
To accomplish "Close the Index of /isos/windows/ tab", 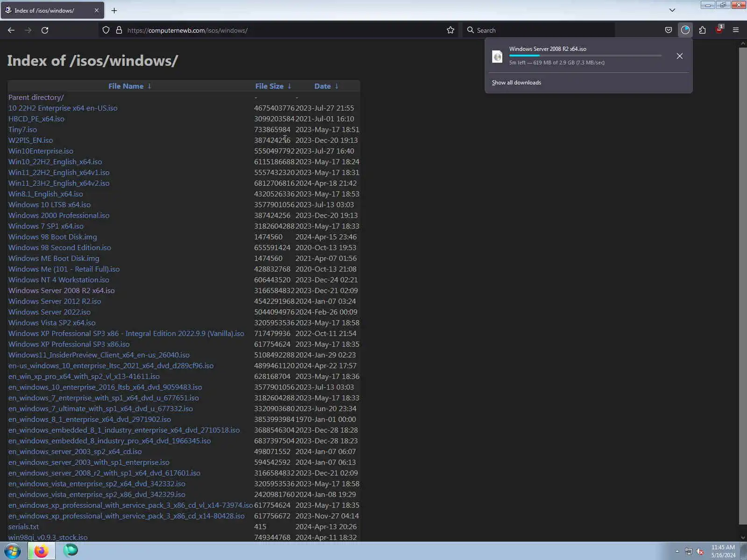I will click(x=97, y=10).
